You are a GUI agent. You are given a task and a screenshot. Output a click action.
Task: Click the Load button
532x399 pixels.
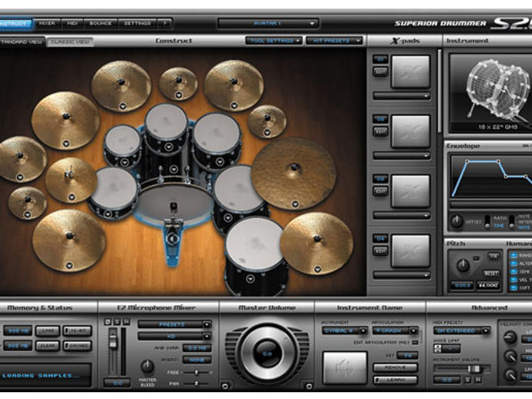click(x=48, y=331)
